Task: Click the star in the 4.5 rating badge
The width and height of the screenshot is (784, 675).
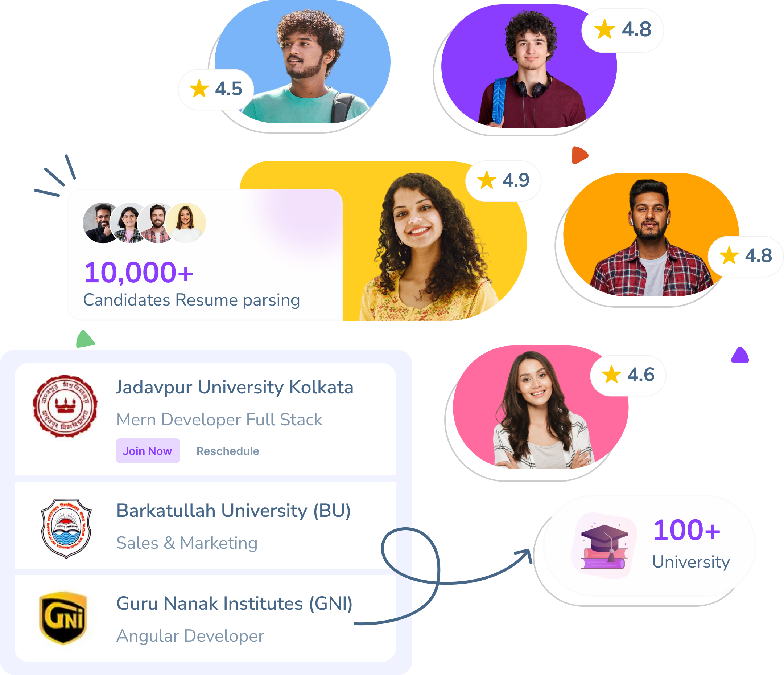Action: point(199,89)
